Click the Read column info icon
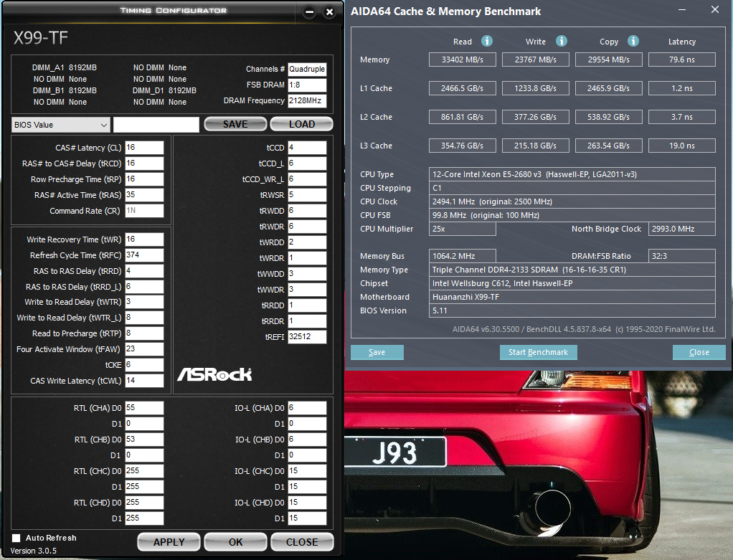The height and width of the screenshot is (560, 733). click(x=487, y=42)
